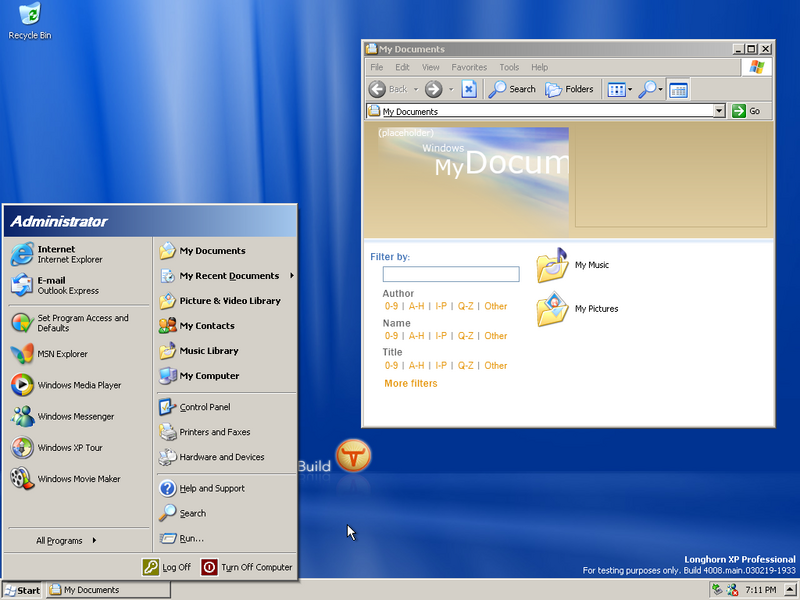Viewport: 800px width, 600px height.
Task: Click the Start button on taskbar
Action: click(x=22, y=590)
